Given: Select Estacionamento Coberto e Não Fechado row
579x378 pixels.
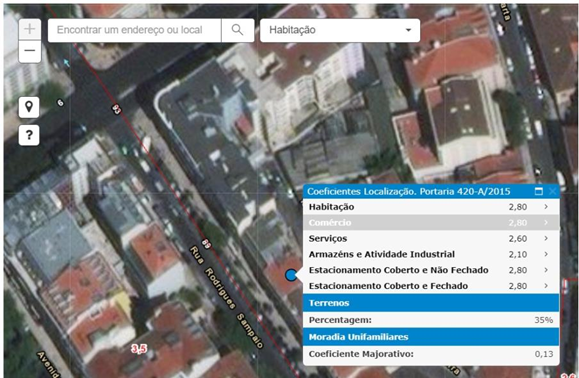Looking at the screenshot, I should [x=431, y=270].
